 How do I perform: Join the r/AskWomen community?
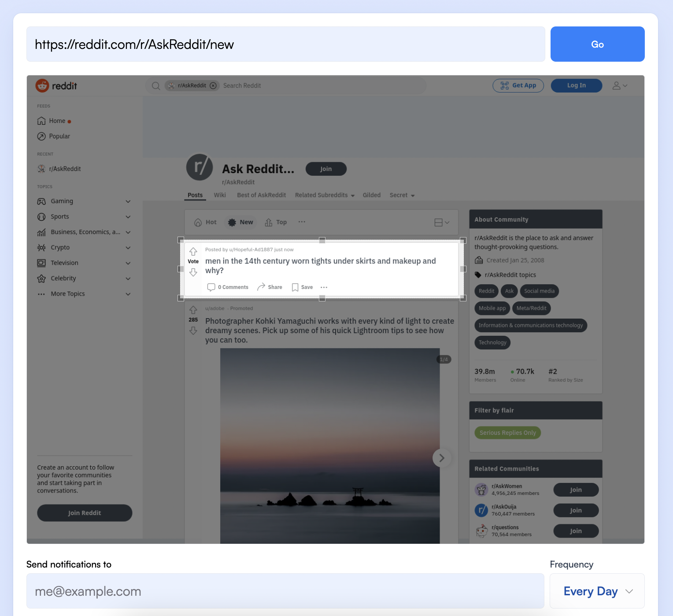coord(576,490)
